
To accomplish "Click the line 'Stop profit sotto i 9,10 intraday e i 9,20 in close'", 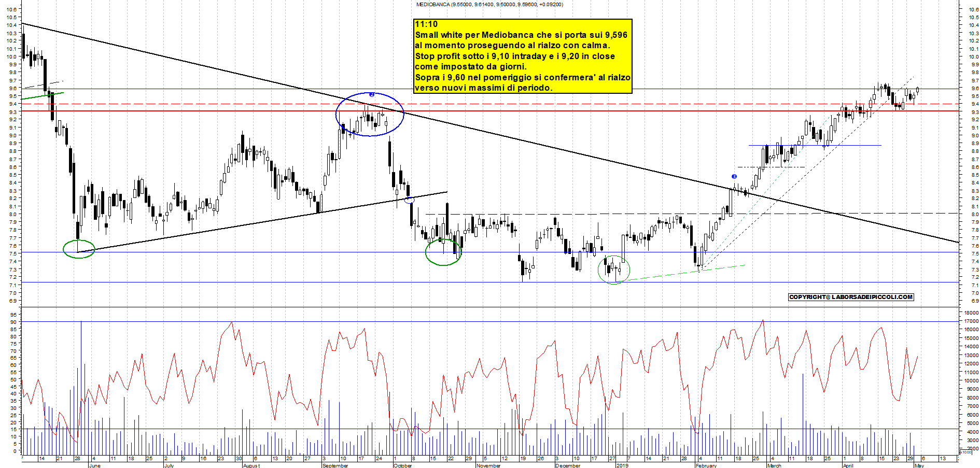I will 515,56.
